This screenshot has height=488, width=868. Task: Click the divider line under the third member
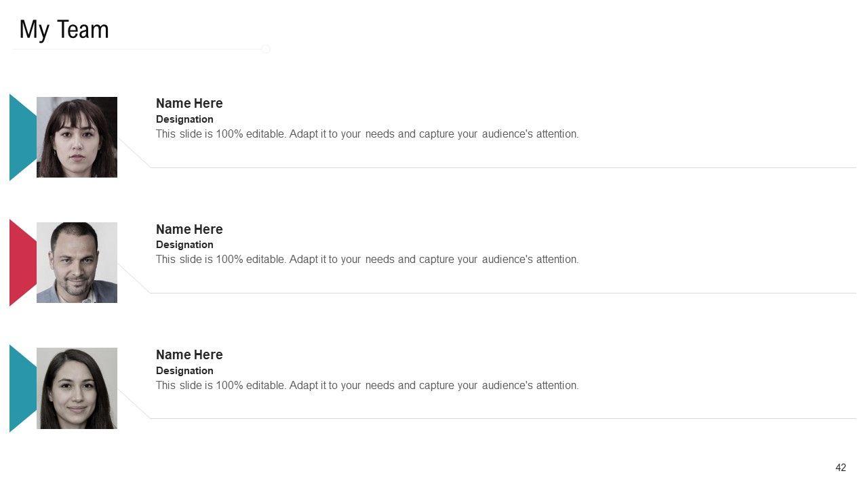tap(502, 418)
